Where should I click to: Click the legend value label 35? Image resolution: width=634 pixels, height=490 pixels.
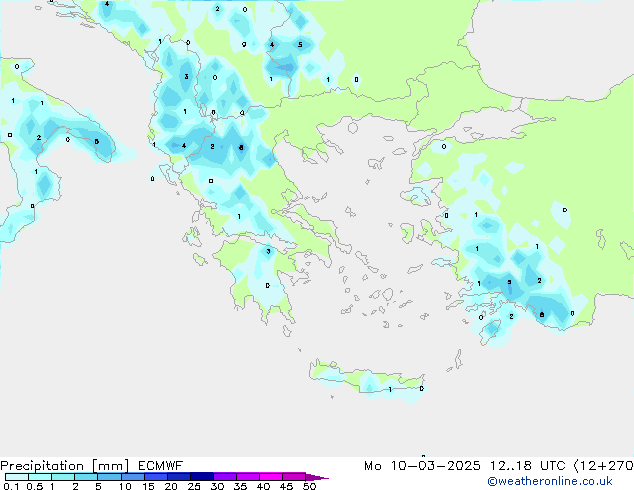[x=239, y=487]
